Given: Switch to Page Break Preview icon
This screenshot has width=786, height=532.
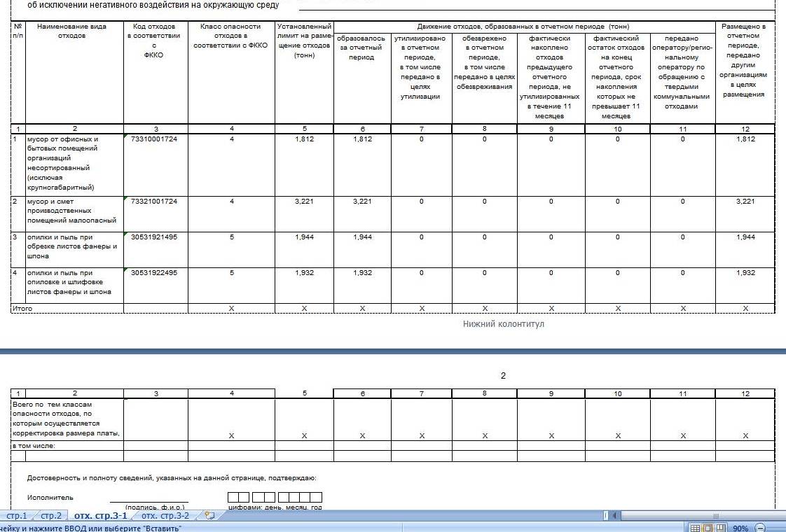Looking at the screenshot, I should 720,528.
